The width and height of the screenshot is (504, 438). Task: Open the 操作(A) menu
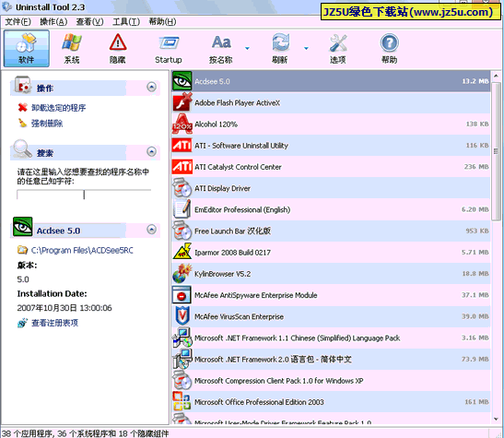pyautogui.click(x=53, y=21)
